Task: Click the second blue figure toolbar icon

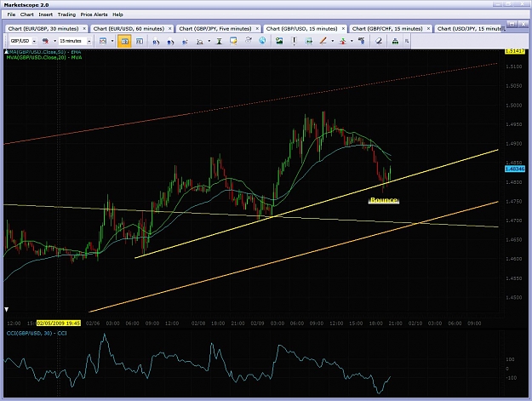Action: (x=170, y=42)
